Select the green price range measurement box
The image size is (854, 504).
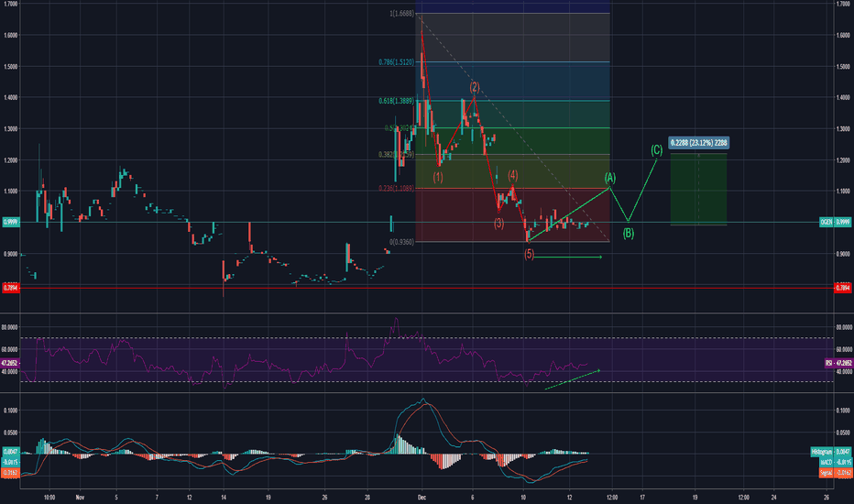(698, 189)
